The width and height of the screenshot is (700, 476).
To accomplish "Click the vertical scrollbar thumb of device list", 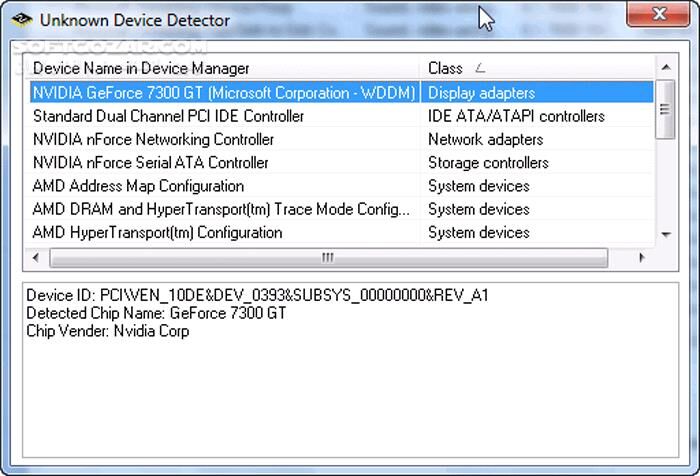I will point(666,110).
